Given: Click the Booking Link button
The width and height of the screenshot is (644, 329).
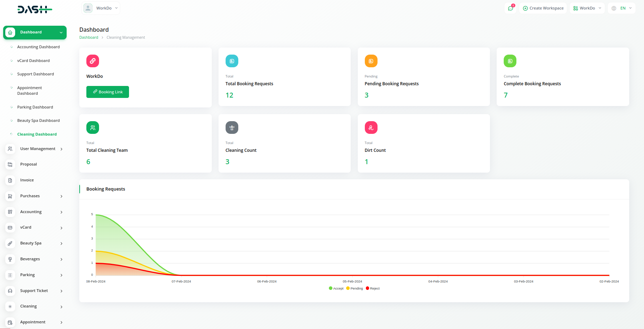Looking at the screenshot, I should pyautogui.click(x=108, y=92).
